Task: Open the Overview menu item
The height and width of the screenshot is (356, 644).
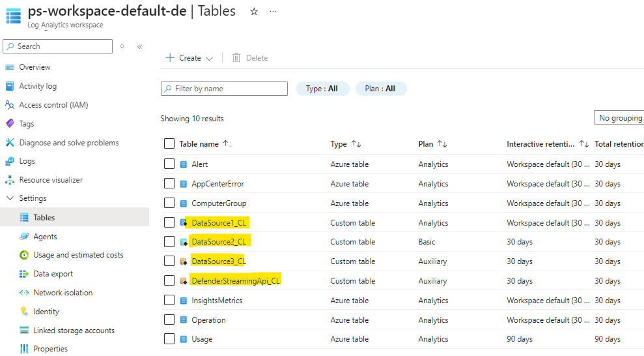Action: 35,67
